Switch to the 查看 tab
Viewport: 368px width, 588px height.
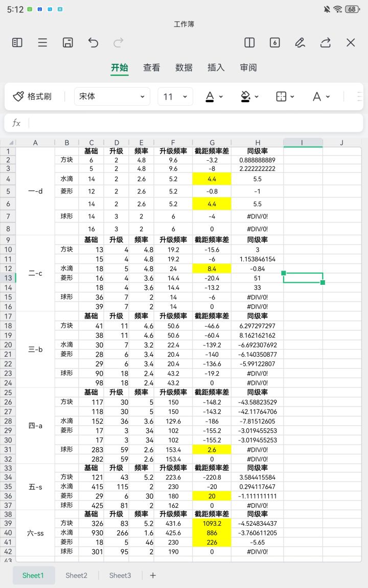tap(152, 67)
